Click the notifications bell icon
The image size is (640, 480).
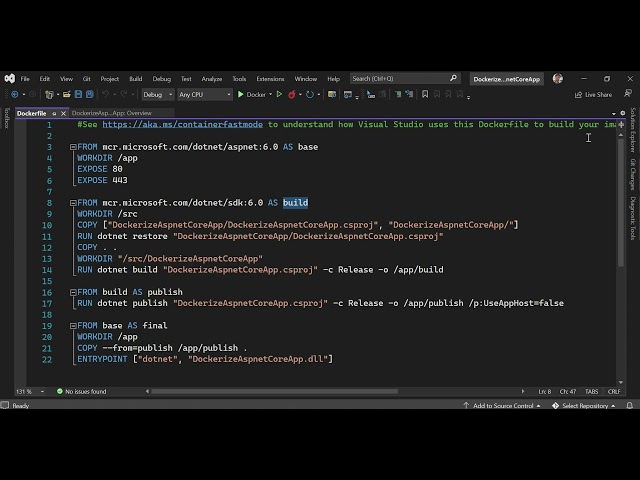pos(630,405)
